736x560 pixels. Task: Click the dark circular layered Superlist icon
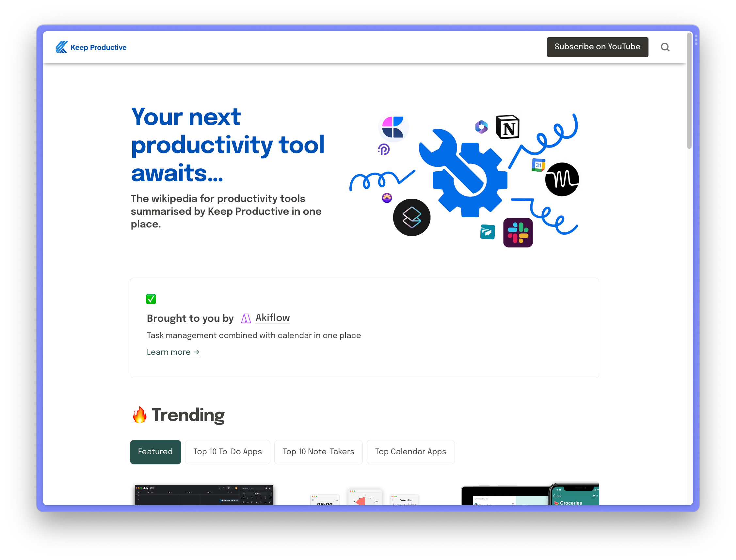[411, 217]
